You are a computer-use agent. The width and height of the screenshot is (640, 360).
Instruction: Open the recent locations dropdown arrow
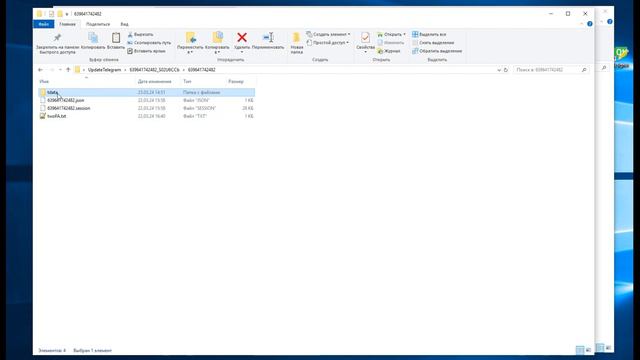[x=60, y=70]
